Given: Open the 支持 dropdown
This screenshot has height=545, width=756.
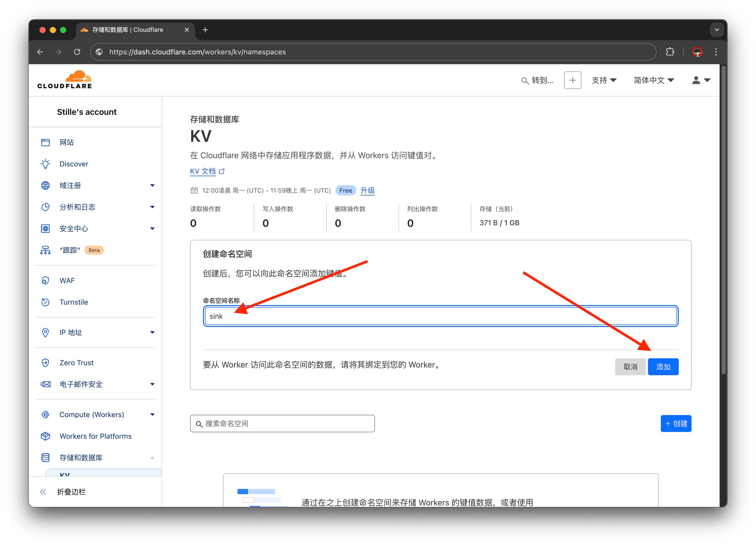Looking at the screenshot, I should point(604,80).
